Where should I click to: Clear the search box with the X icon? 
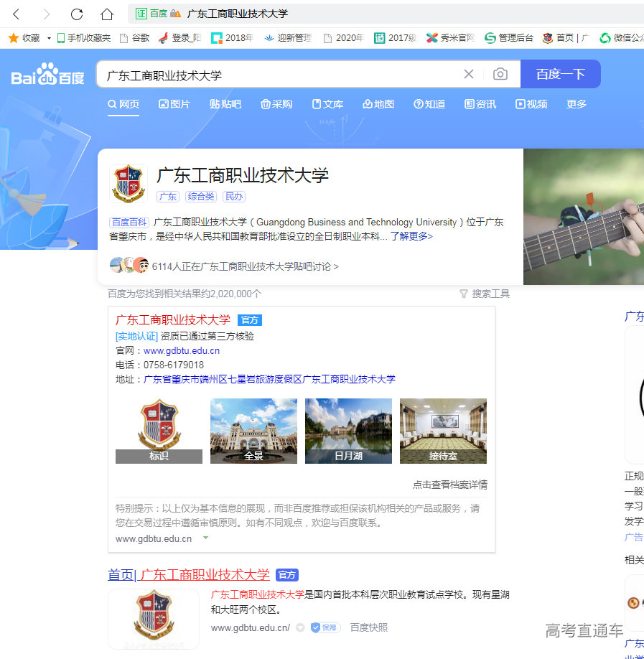[469, 74]
